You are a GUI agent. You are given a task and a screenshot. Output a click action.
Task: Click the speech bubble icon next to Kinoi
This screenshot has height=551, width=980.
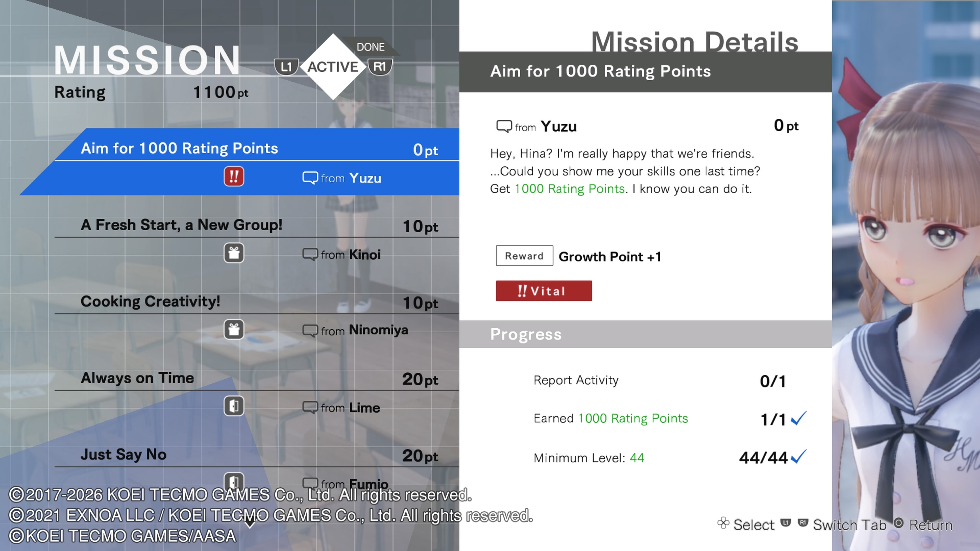tap(310, 254)
